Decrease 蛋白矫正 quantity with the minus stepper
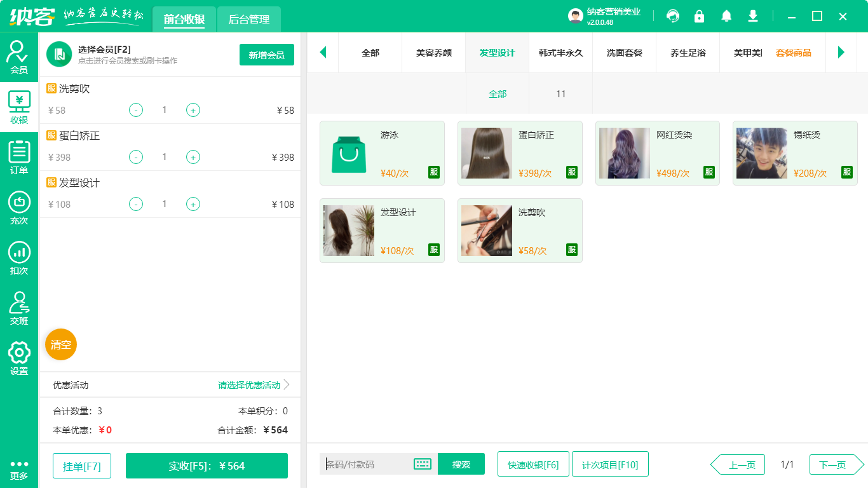This screenshot has height=488, width=868. click(x=135, y=157)
